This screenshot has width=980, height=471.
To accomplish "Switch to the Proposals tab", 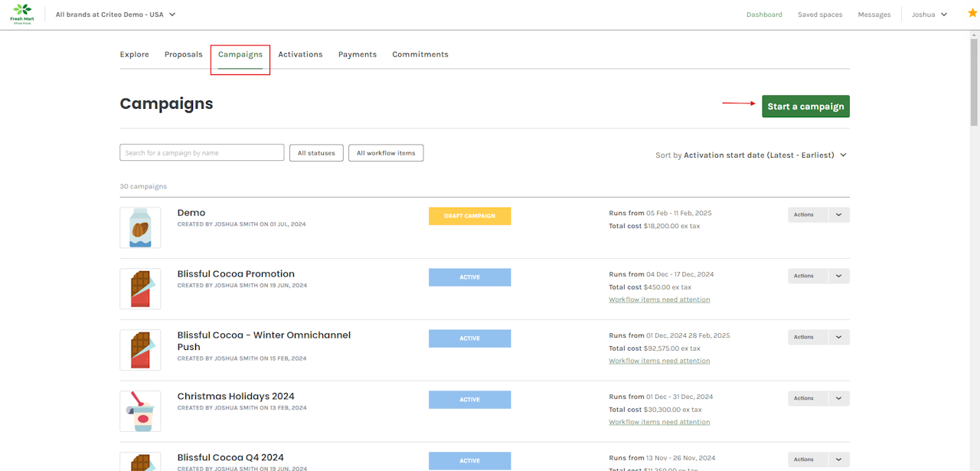I will click(183, 54).
